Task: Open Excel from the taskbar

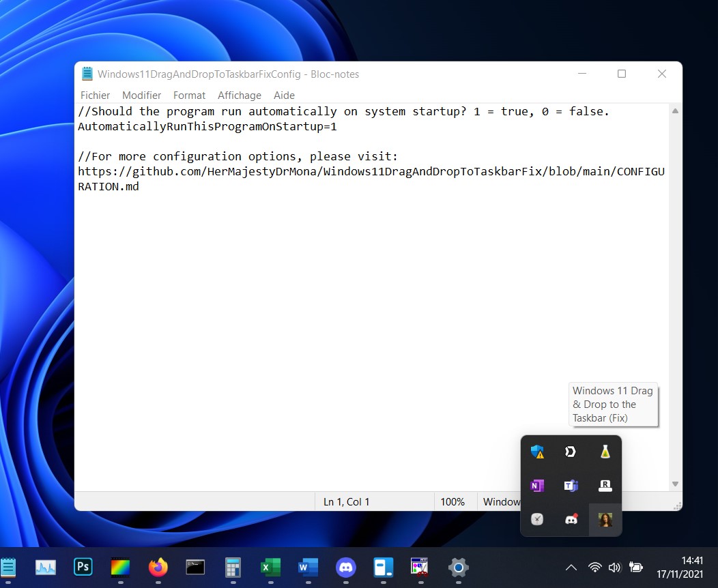Action: pos(271,568)
